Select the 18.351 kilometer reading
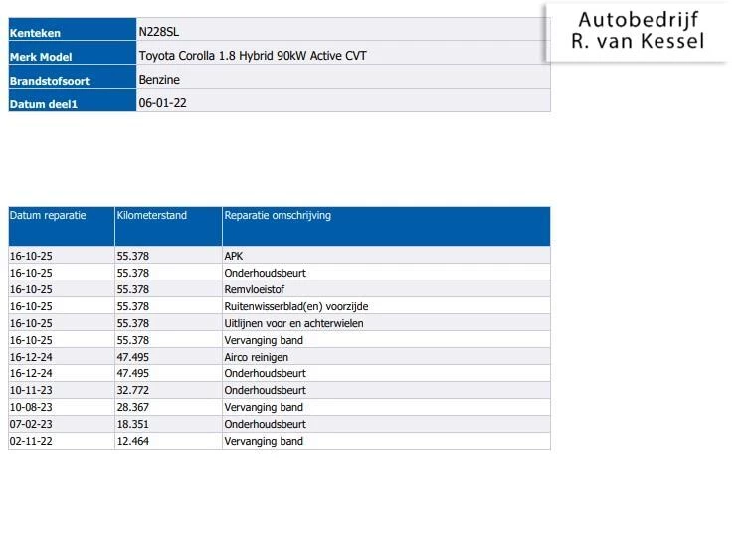Screen dimensions: 751x560 coord(132,425)
